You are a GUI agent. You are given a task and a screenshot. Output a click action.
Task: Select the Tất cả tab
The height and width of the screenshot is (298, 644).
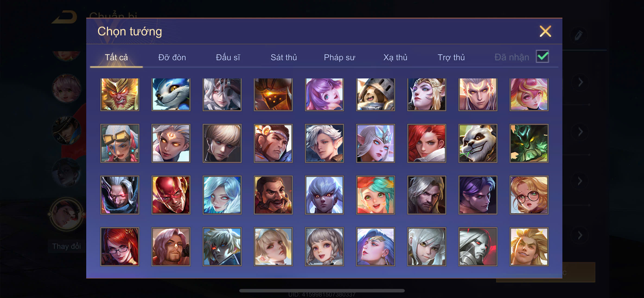pos(116,57)
